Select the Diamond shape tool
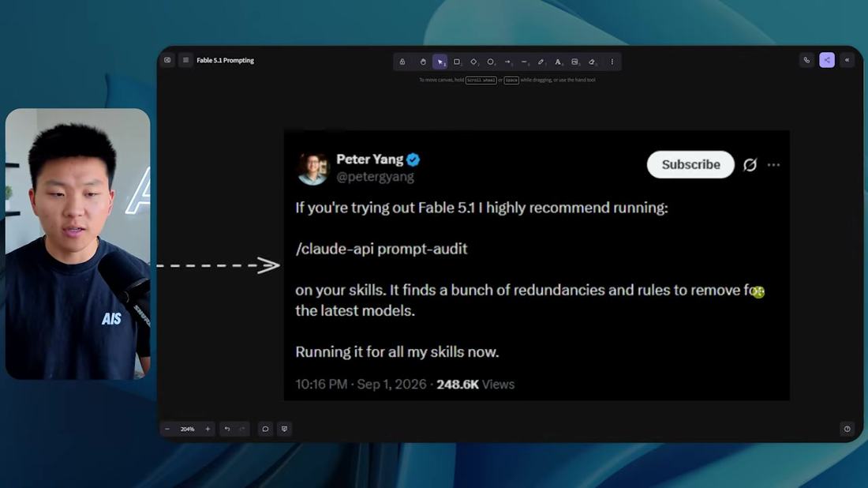 pyautogui.click(x=473, y=62)
